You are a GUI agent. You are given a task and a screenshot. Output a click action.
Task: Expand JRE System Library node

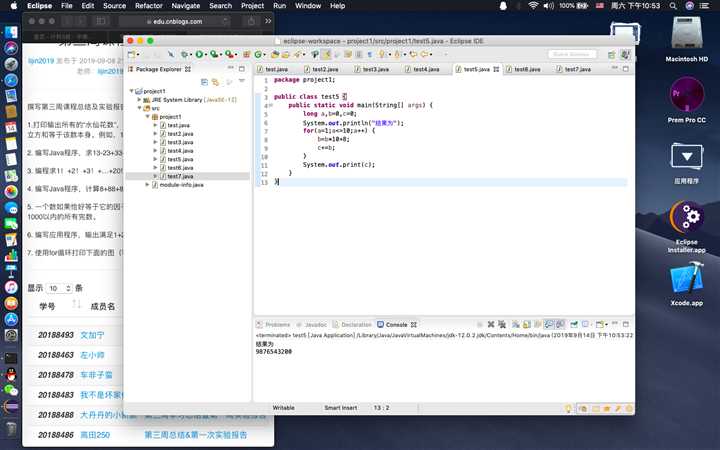point(139,99)
